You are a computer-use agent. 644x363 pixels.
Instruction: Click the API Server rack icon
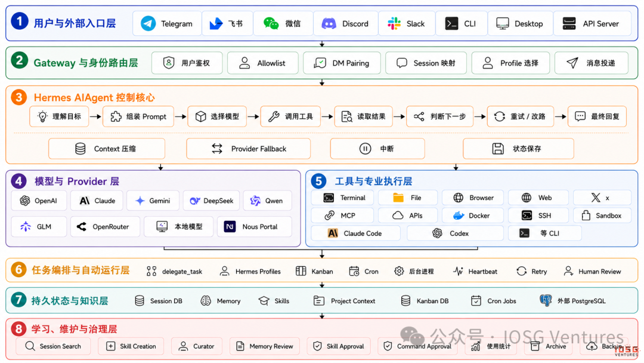click(x=569, y=23)
